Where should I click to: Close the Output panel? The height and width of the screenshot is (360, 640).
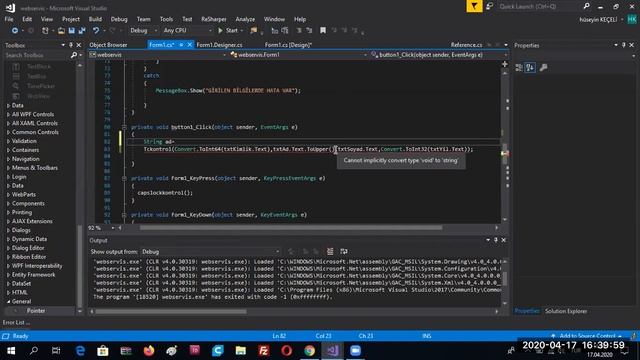click(x=504, y=240)
